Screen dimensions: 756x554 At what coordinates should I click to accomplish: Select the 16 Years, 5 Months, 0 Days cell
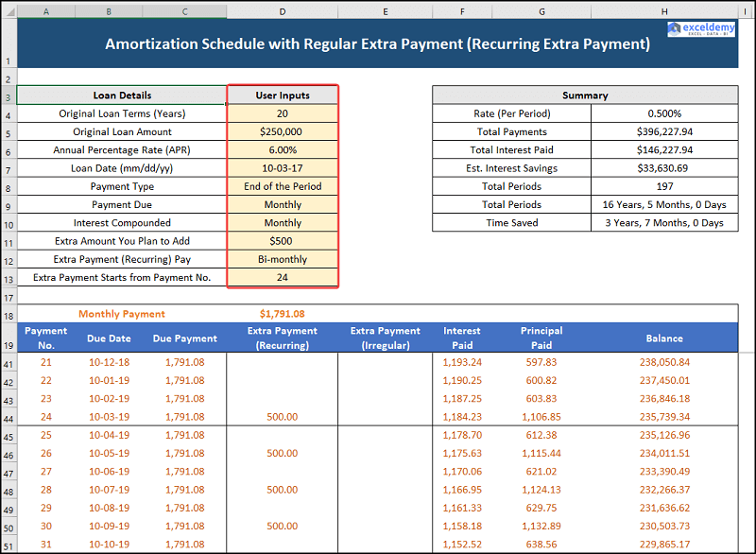point(664,204)
